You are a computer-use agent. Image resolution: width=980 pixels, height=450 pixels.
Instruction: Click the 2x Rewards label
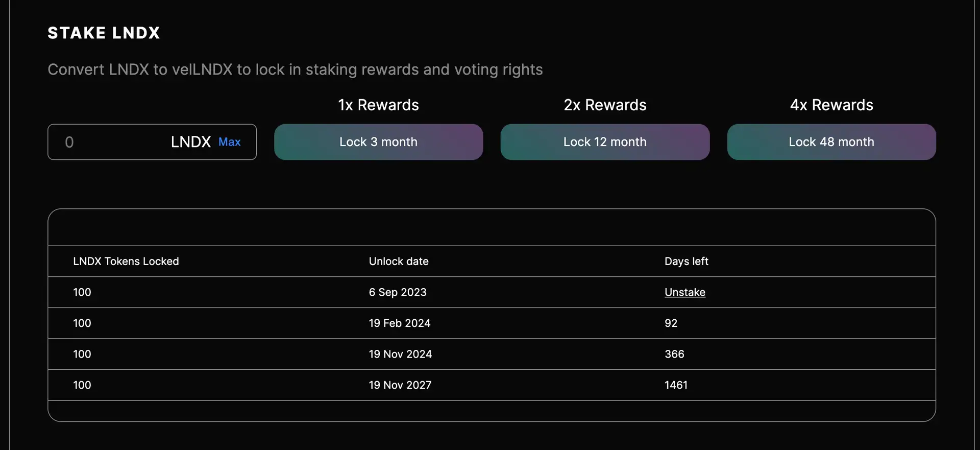click(x=605, y=105)
